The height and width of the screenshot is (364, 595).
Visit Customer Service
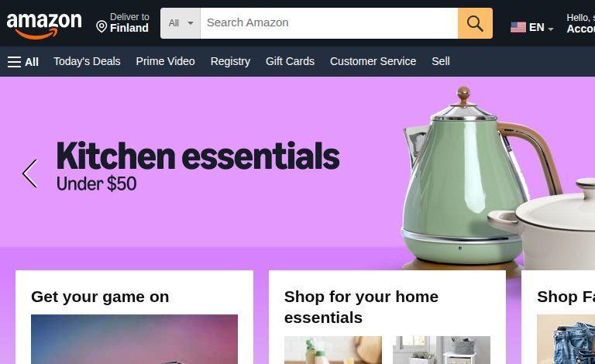click(373, 61)
